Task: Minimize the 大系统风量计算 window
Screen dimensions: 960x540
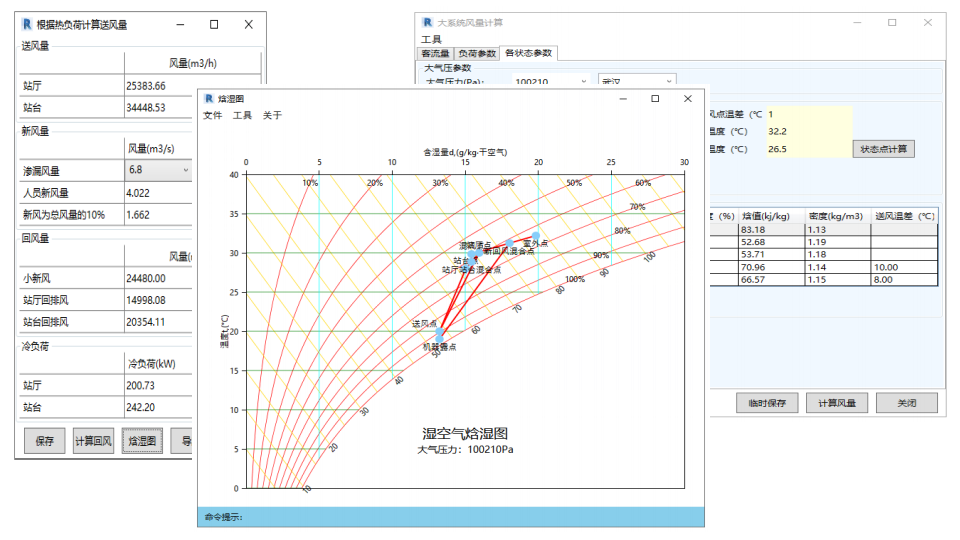Action: (x=857, y=23)
